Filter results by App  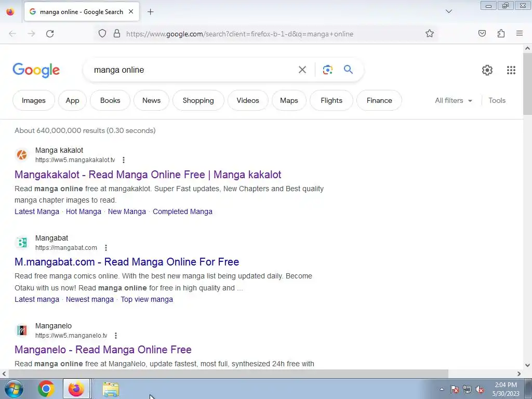click(72, 100)
